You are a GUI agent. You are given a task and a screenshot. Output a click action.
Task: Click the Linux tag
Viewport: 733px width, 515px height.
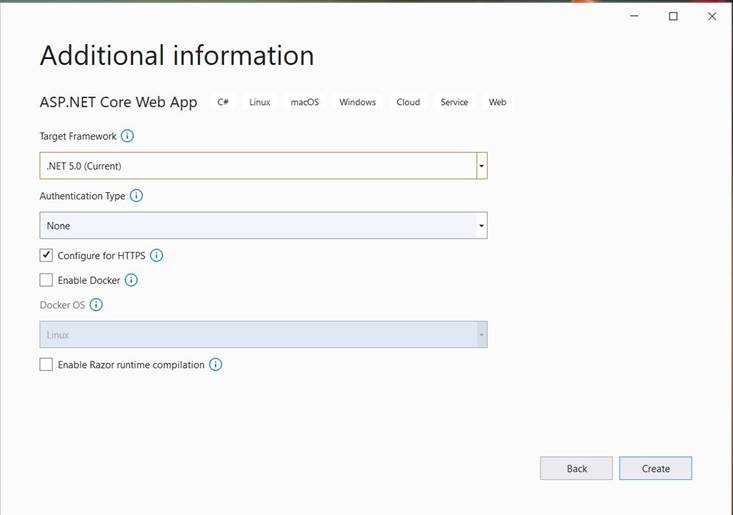click(x=259, y=102)
